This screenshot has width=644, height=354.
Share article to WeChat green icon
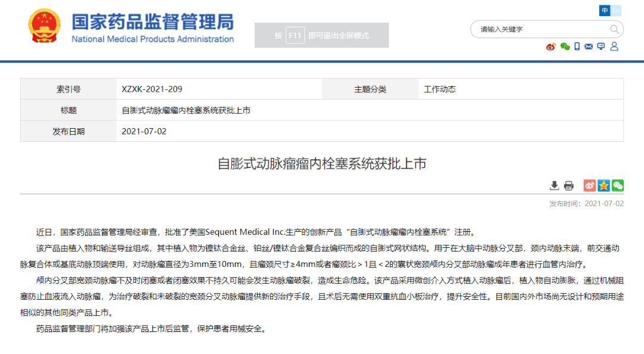[x=617, y=185]
